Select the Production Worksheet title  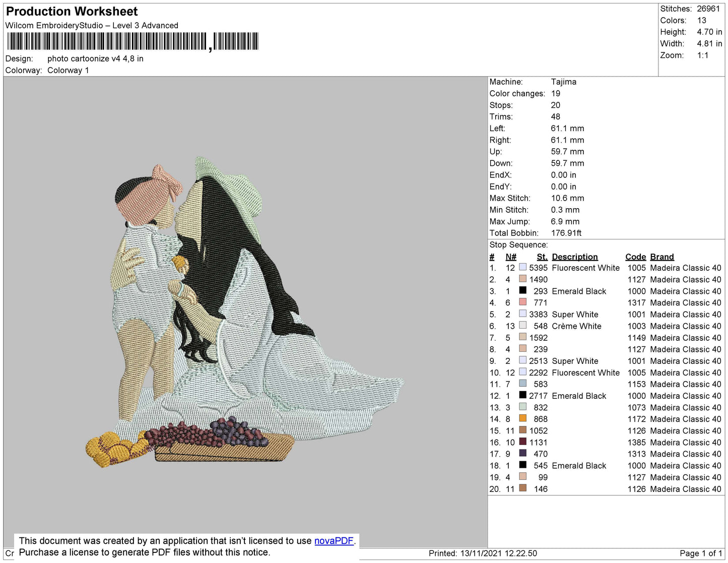pyautogui.click(x=72, y=12)
